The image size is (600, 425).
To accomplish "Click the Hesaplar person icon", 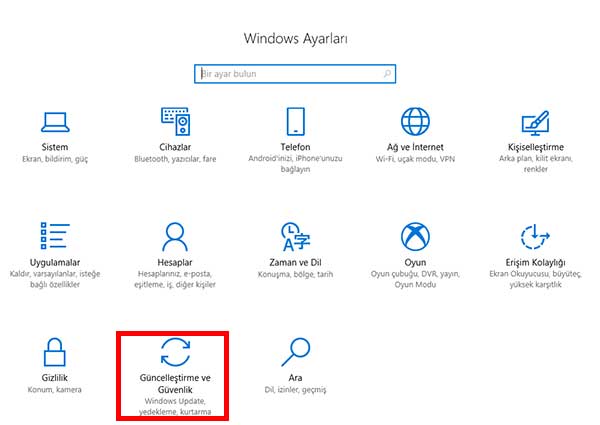I will [x=175, y=236].
